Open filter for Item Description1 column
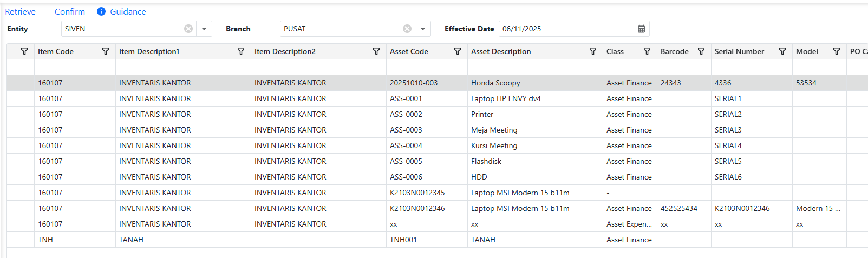The image size is (868, 258). click(x=241, y=51)
